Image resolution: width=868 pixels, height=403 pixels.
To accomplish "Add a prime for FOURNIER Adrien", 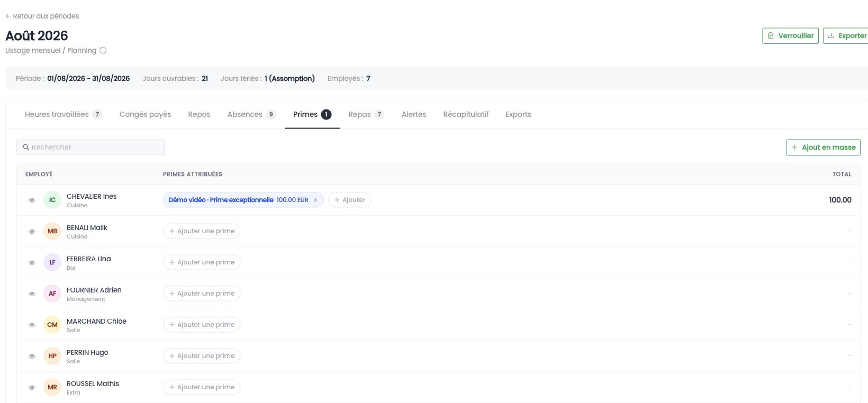I will 202,294.
